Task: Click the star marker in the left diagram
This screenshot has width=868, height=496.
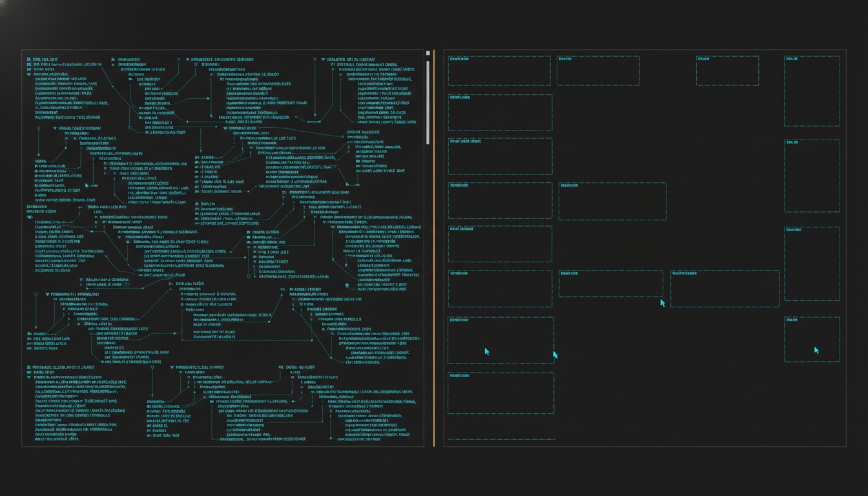Action: pyautogui.click(x=347, y=285)
